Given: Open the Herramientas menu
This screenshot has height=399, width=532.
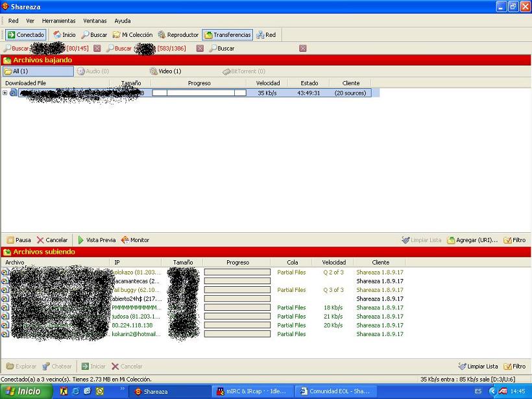Looking at the screenshot, I should pos(58,21).
